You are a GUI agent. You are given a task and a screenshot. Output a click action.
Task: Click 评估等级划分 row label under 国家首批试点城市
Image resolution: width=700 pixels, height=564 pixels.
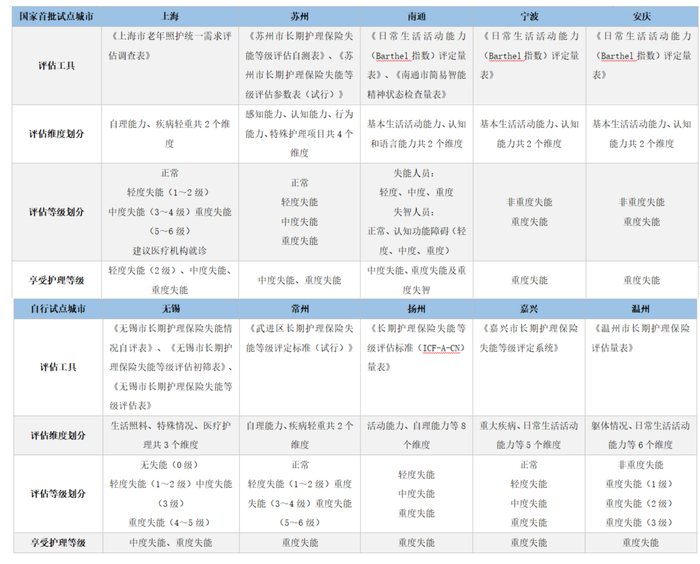coord(57,212)
